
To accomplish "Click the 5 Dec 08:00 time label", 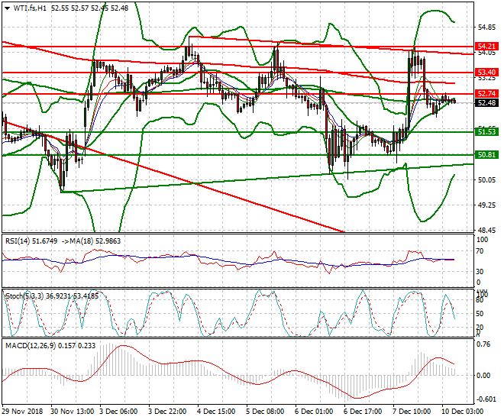I will click(x=265, y=412).
